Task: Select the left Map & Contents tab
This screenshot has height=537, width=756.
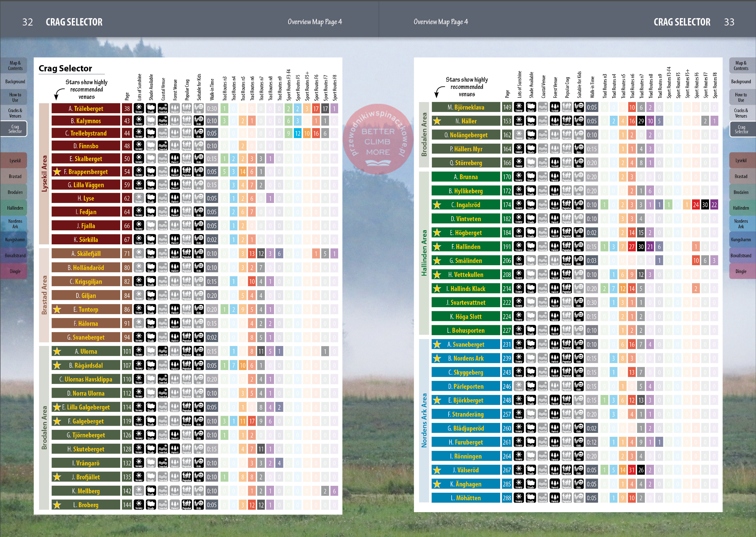Action: 15,65
